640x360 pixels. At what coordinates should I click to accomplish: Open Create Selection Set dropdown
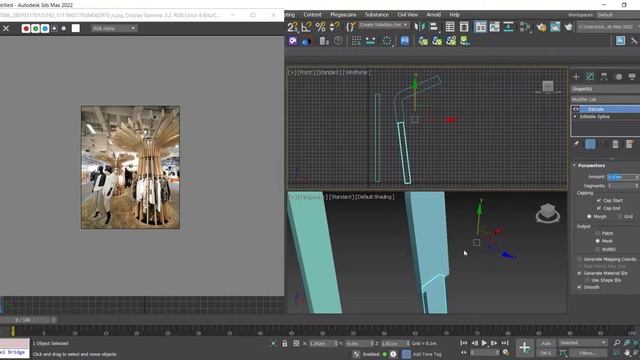tap(383, 25)
